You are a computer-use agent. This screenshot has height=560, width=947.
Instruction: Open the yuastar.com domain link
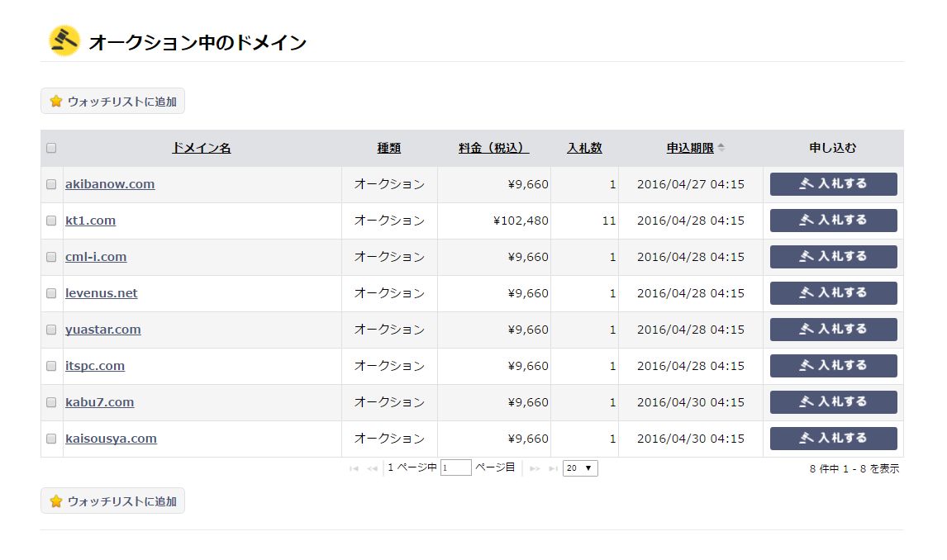pyautogui.click(x=102, y=330)
